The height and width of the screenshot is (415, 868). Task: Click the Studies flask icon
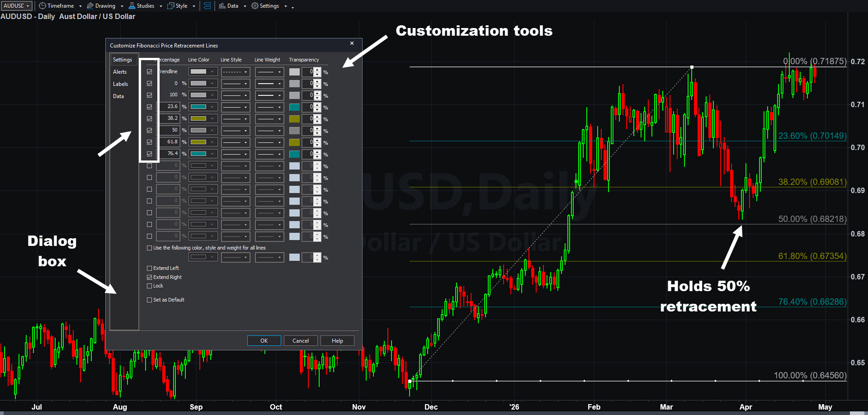click(132, 6)
